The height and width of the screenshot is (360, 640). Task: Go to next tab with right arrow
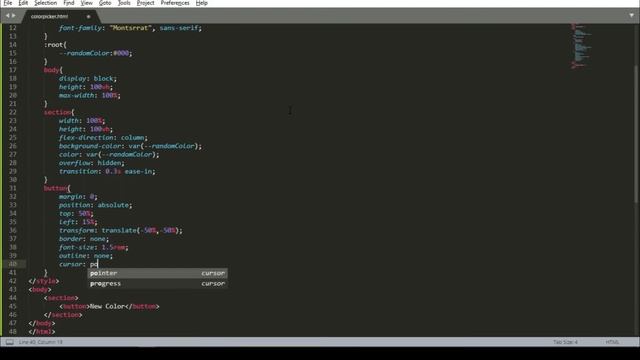point(14,16)
